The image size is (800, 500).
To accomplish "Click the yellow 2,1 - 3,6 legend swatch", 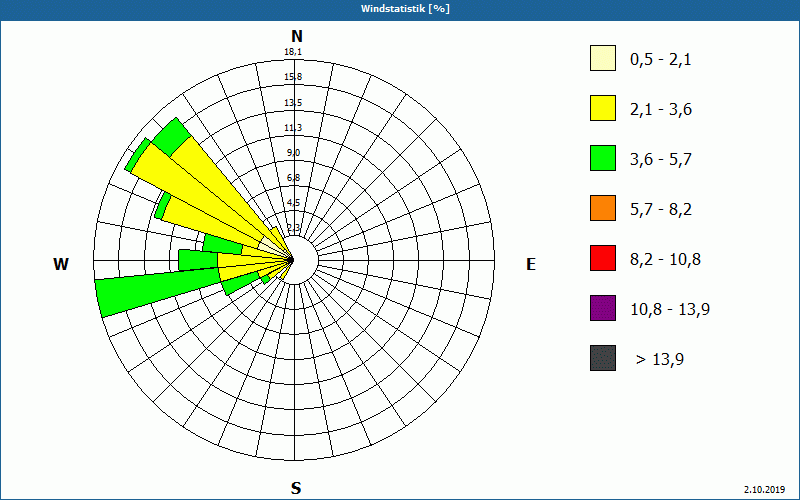I will [603, 108].
